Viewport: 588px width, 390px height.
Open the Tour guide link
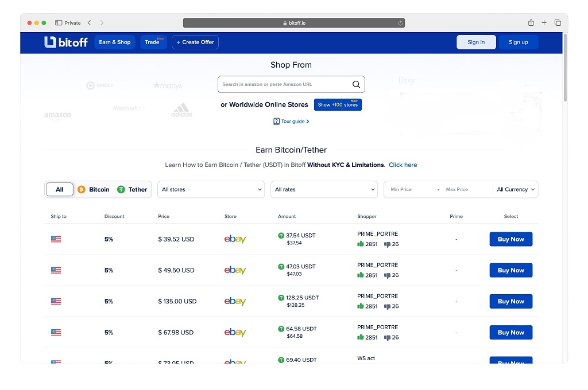point(292,122)
